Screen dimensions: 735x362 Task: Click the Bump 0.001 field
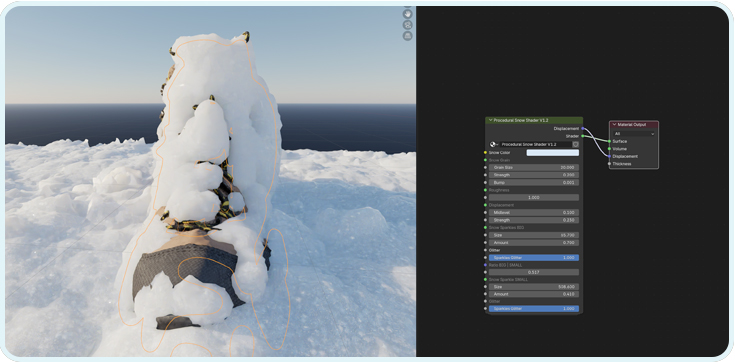click(x=533, y=182)
